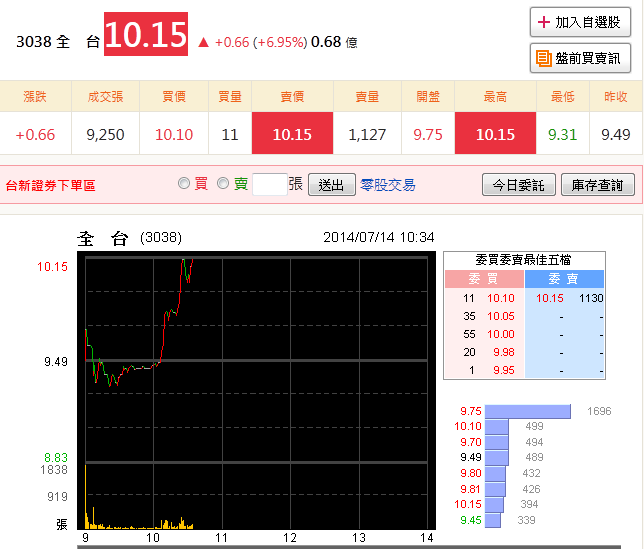This screenshot has width=644, height=549.
Task: Click the 2014/07/14 10:34 chart timestamp
Action: (x=379, y=237)
